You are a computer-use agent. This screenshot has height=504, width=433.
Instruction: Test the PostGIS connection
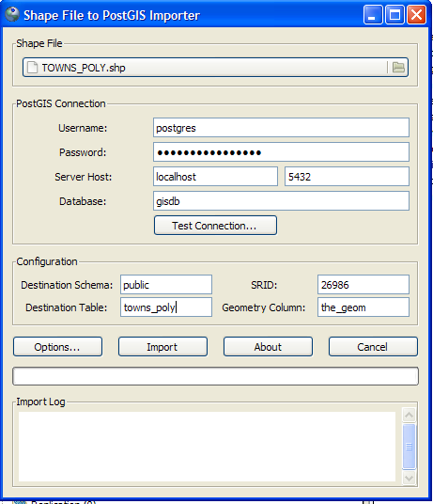[x=215, y=226]
